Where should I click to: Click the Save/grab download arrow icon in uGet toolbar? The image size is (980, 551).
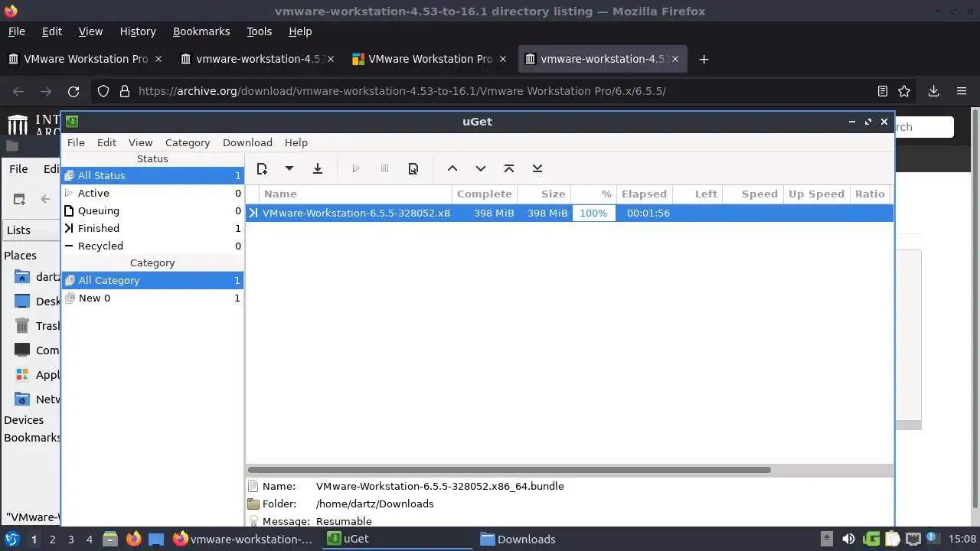point(318,168)
